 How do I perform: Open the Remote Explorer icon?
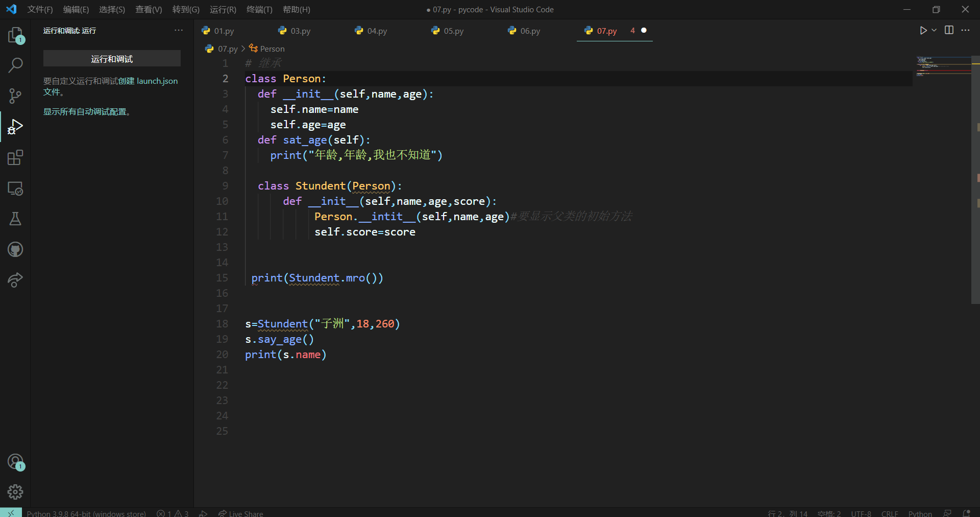point(15,188)
